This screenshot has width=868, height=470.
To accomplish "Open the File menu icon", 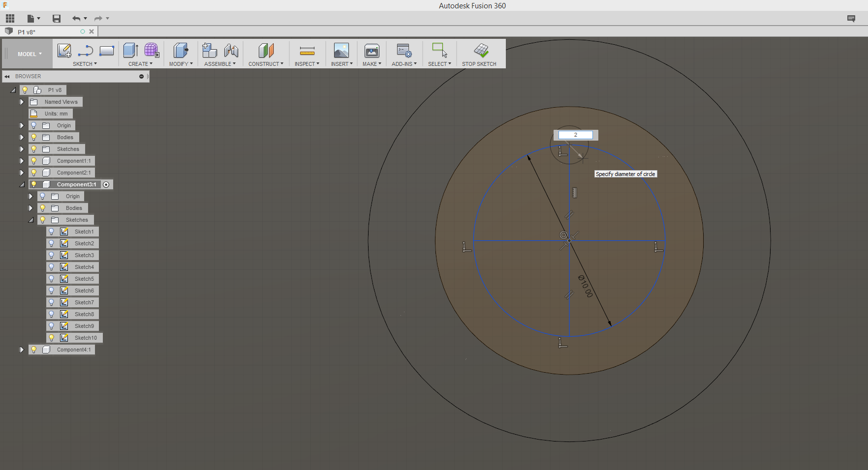I will click(x=33, y=19).
